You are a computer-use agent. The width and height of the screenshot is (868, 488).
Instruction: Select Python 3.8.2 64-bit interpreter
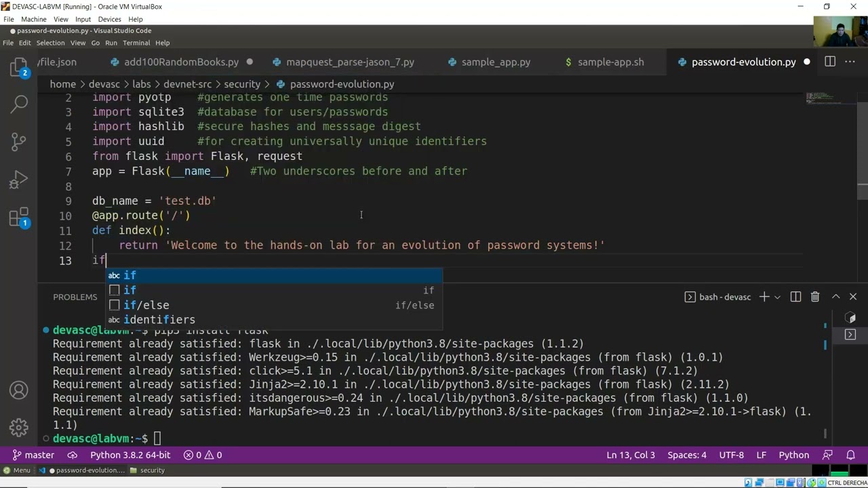[130, 455]
